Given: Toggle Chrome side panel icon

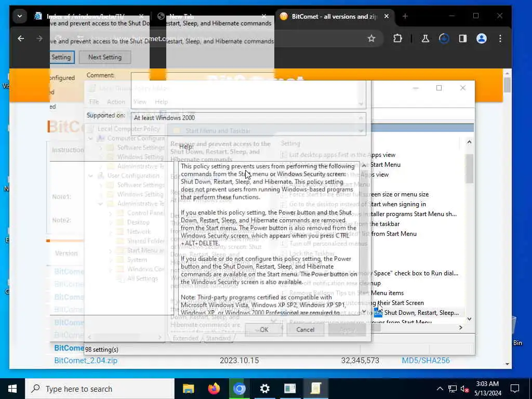Looking at the screenshot, I should click(x=463, y=38).
